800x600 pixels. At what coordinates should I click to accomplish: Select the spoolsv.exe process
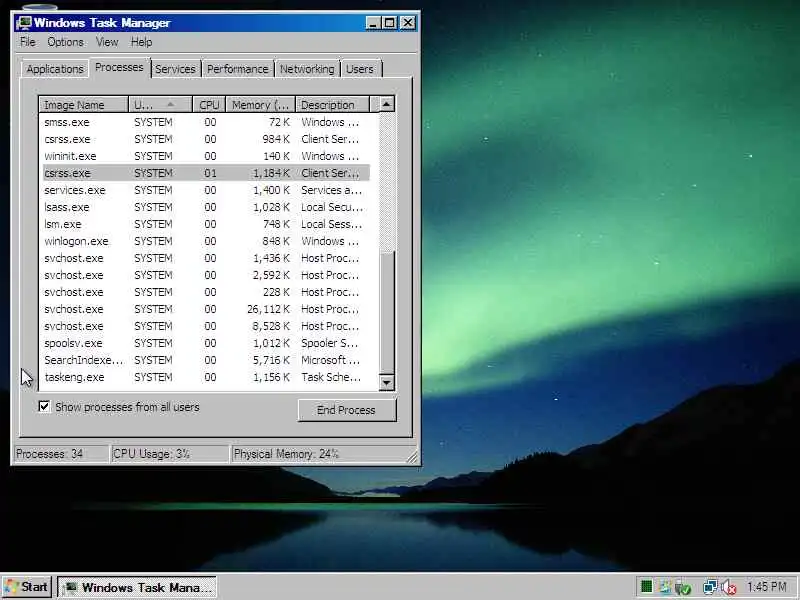[206, 343]
